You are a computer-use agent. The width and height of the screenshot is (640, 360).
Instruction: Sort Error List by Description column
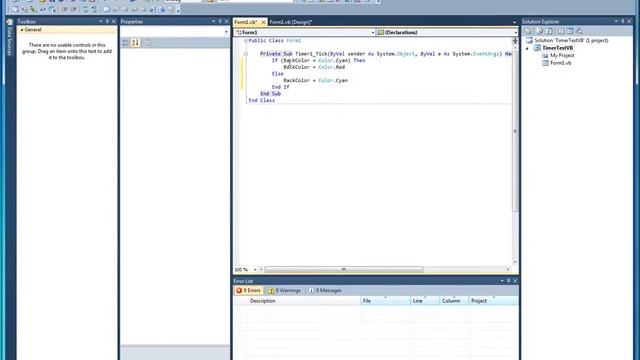pyautogui.click(x=304, y=301)
